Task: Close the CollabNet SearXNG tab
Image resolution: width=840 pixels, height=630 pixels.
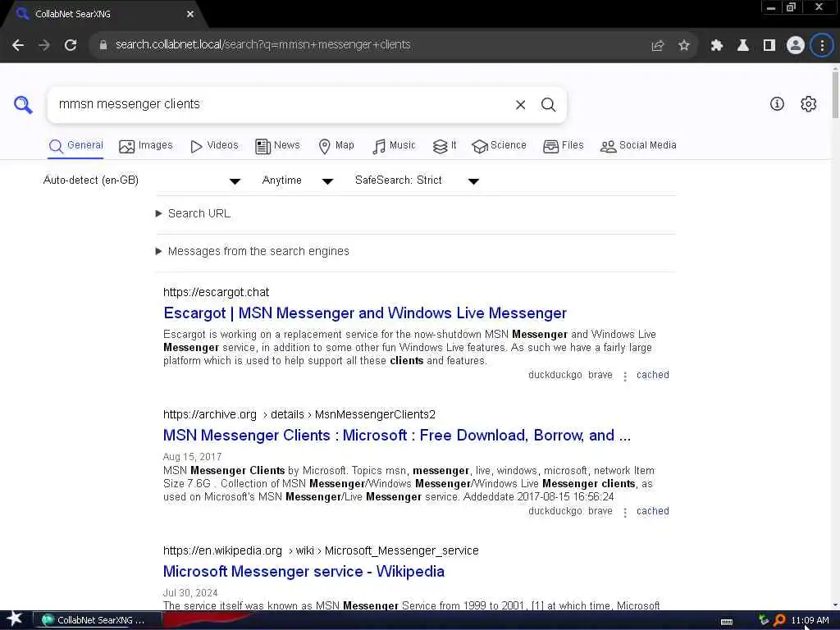Action: click(190, 15)
